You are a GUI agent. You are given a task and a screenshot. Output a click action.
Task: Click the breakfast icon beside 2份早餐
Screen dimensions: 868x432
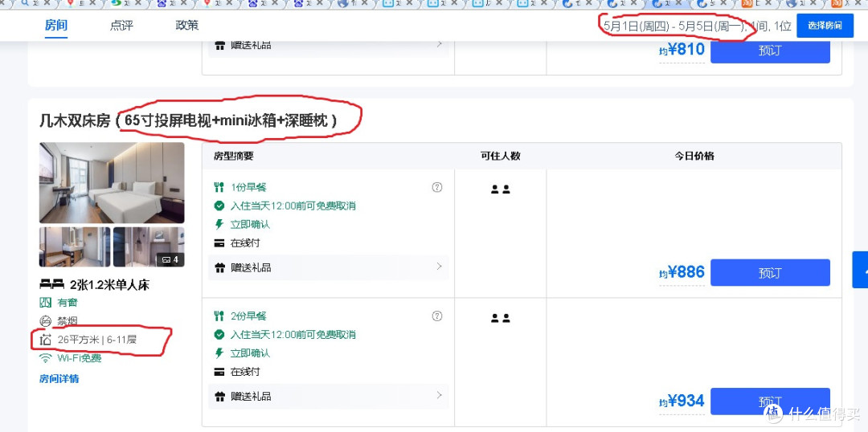219,316
